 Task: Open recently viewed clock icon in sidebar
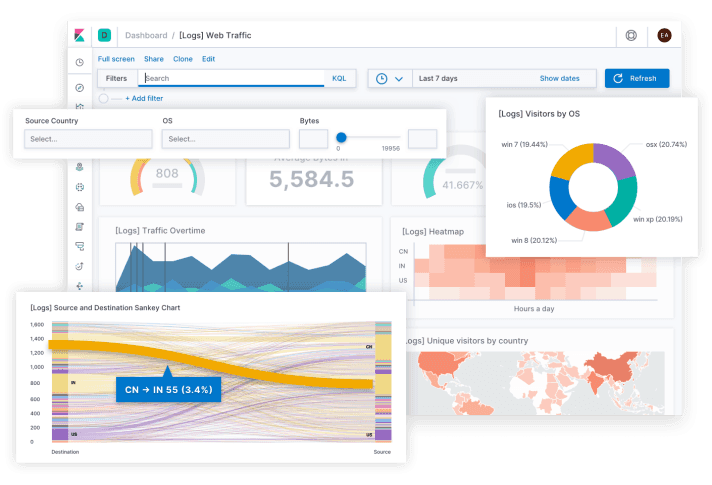79,62
